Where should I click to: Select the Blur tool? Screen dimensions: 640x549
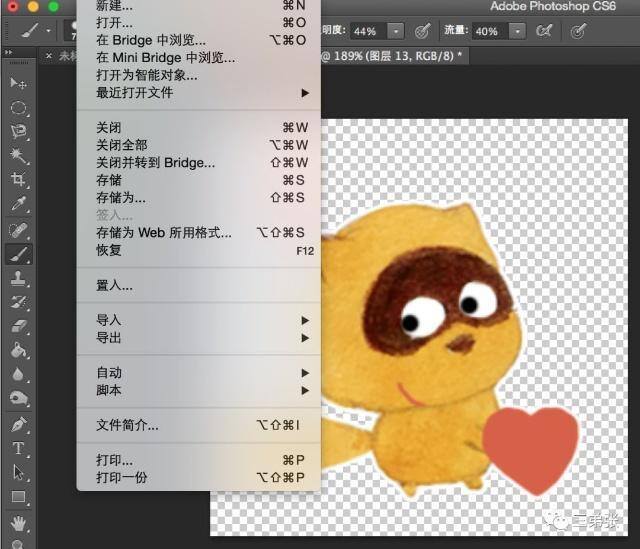[18, 374]
